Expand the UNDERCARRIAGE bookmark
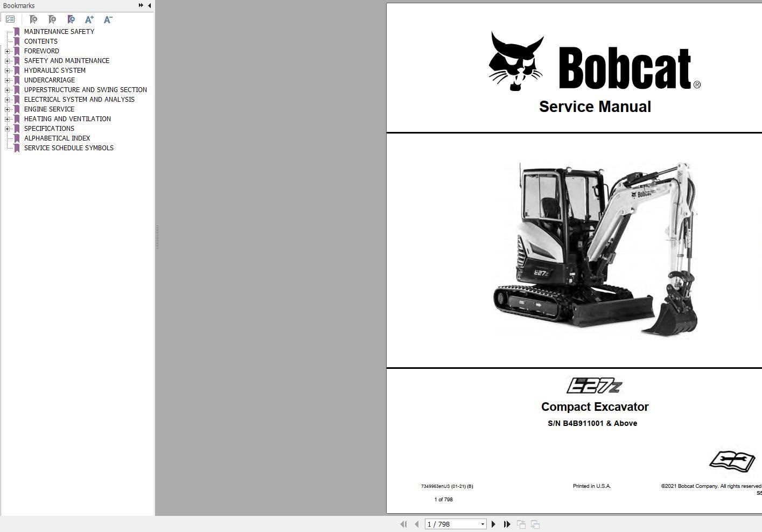The image size is (762, 532). coord(7,80)
